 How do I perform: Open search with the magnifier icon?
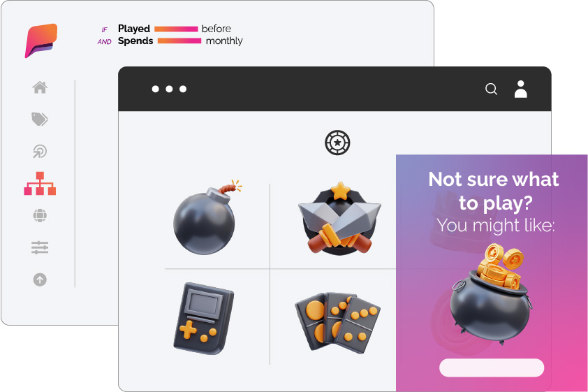pos(491,89)
